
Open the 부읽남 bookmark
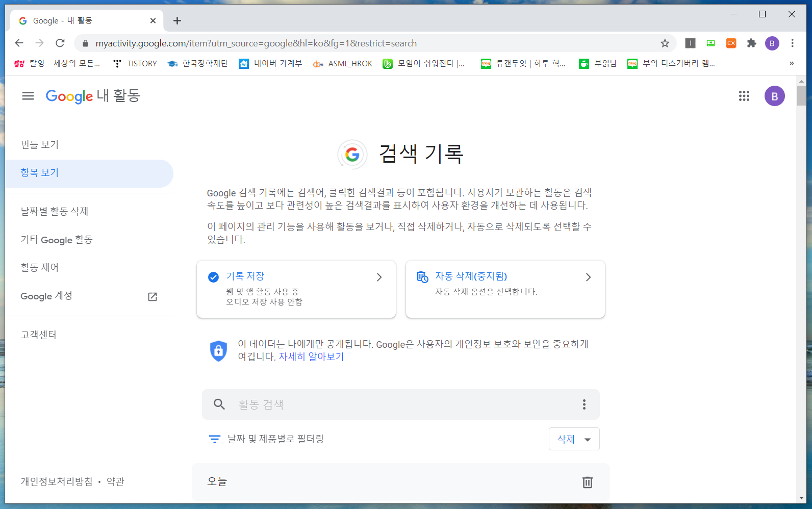(598, 63)
